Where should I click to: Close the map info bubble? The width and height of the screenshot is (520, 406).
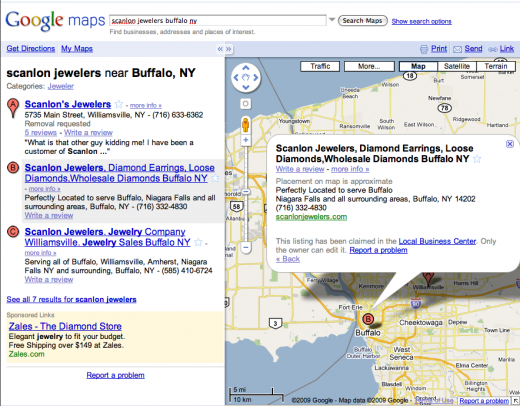pyautogui.click(x=510, y=144)
